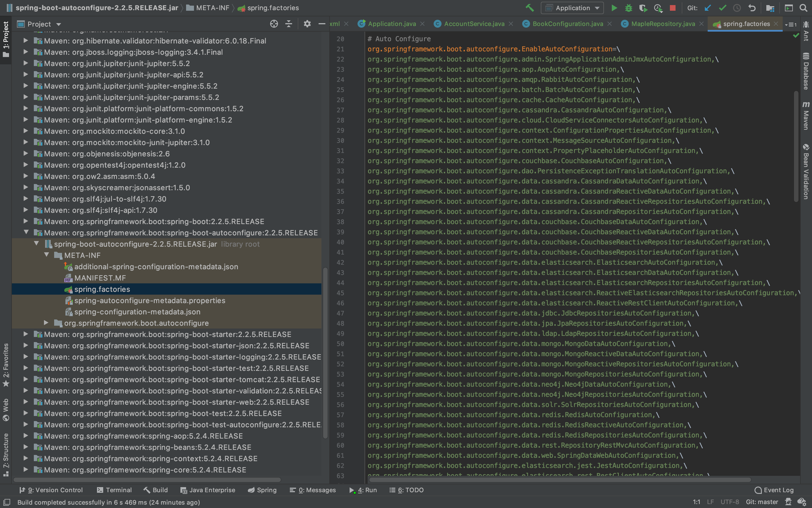The height and width of the screenshot is (508, 812).
Task: Open the Bean Validation tool window
Action: (806, 172)
